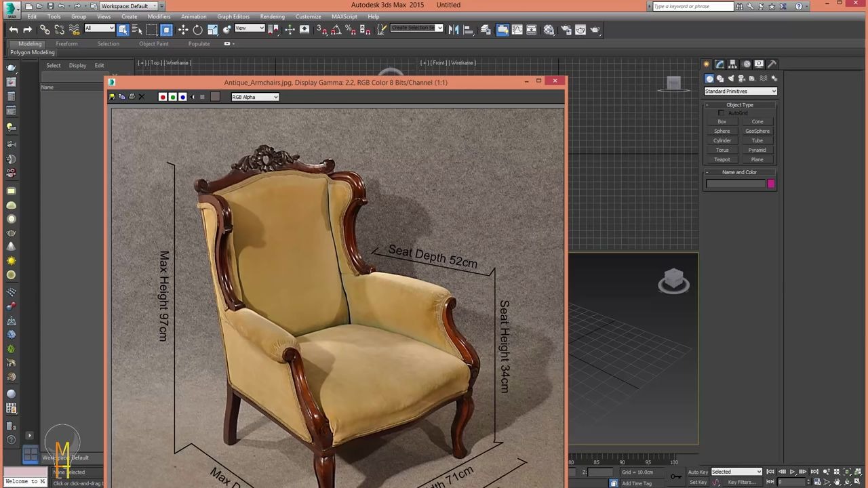The width and height of the screenshot is (868, 488).
Task: Toggle the blue channel in the image viewer
Action: (182, 96)
